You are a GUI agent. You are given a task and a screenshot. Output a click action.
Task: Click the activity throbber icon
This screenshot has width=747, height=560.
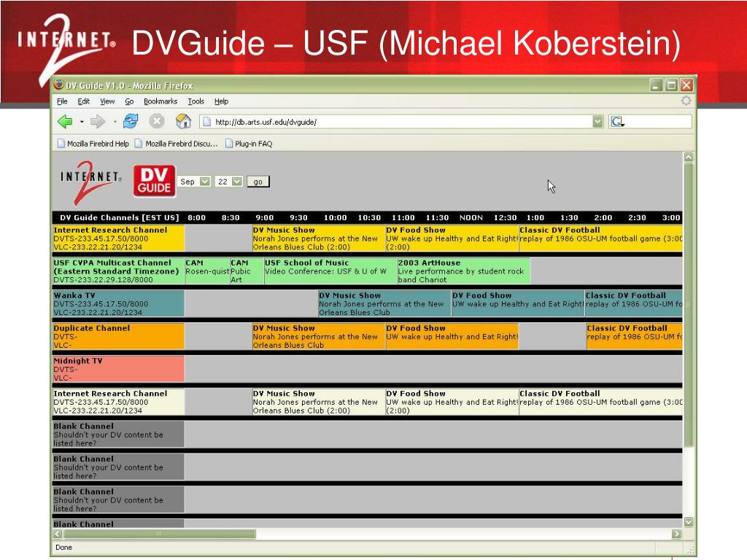686,101
